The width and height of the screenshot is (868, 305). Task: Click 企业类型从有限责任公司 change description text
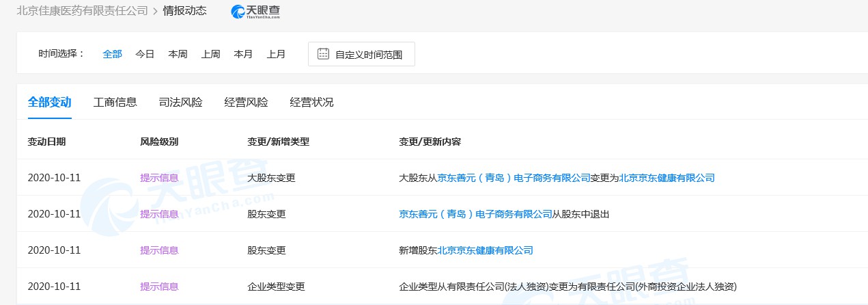point(568,287)
